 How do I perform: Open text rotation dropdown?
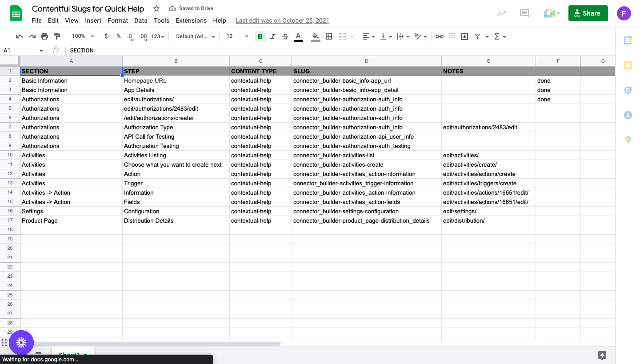point(420,36)
